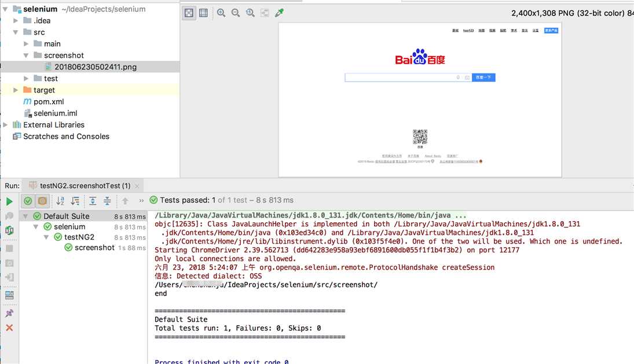Viewport: 634px width, 364px height.
Task: Sort tests alphabetically
Action: click(x=60, y=200)
